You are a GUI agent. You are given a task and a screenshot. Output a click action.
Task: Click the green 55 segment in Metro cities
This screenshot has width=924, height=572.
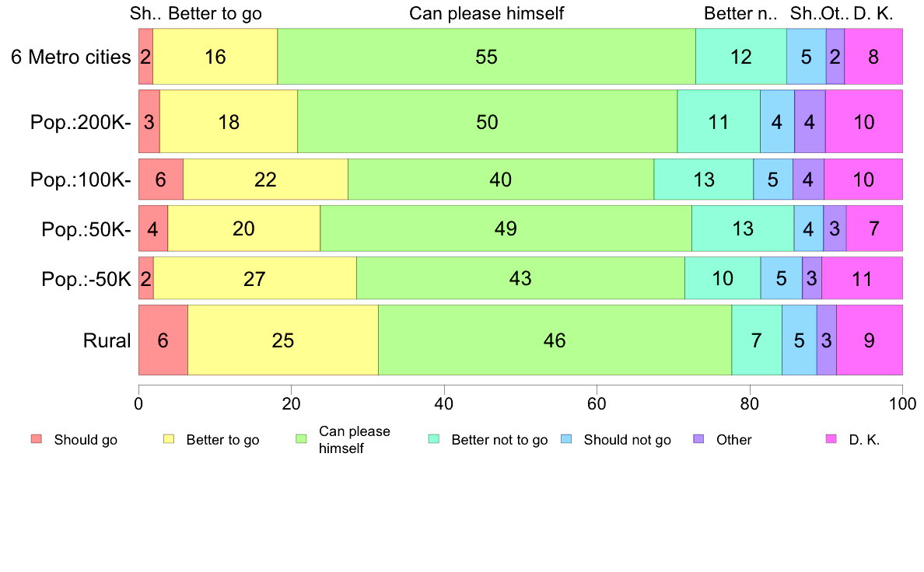(487, 57)
